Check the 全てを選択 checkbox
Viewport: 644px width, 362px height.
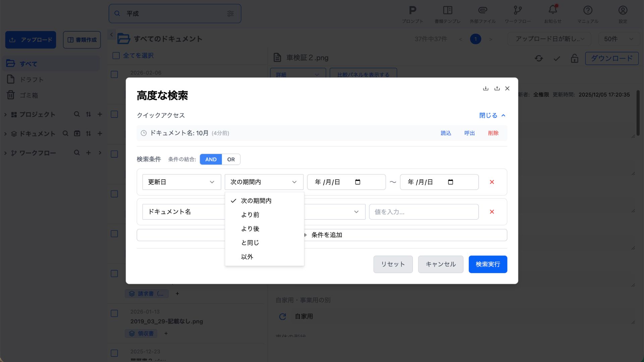116,56
